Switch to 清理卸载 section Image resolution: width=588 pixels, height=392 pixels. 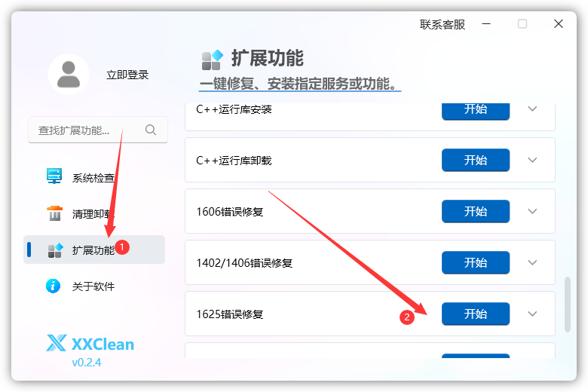click(93, 214)
